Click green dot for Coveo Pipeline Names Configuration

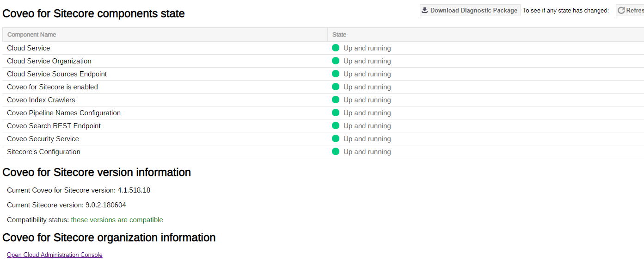click(x=336, y=112)
